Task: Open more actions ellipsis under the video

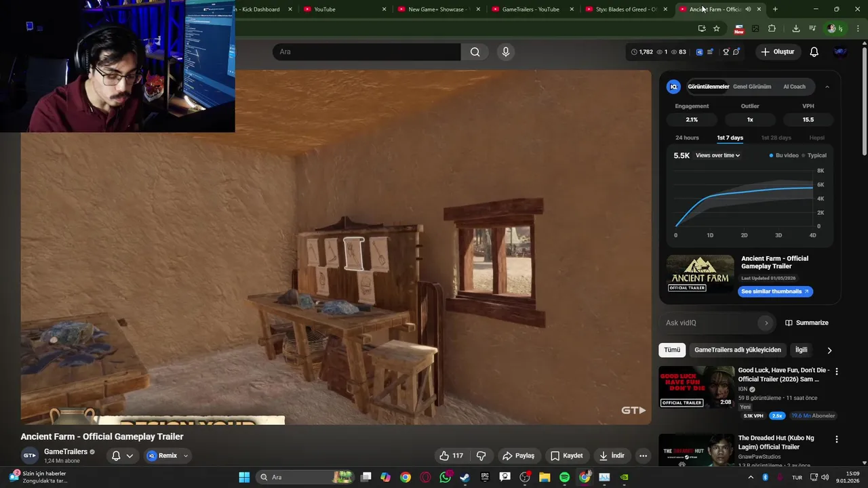Action: click(643, 455)
